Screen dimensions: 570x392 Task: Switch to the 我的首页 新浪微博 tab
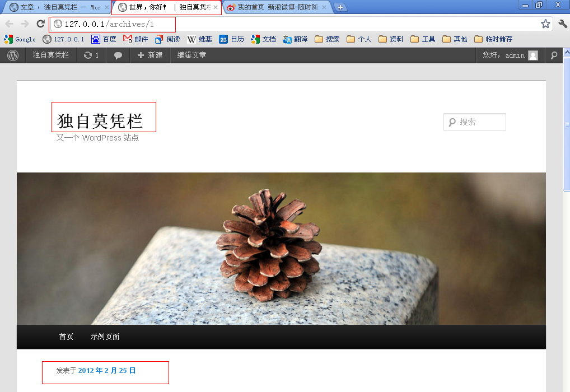click(277, 7)
